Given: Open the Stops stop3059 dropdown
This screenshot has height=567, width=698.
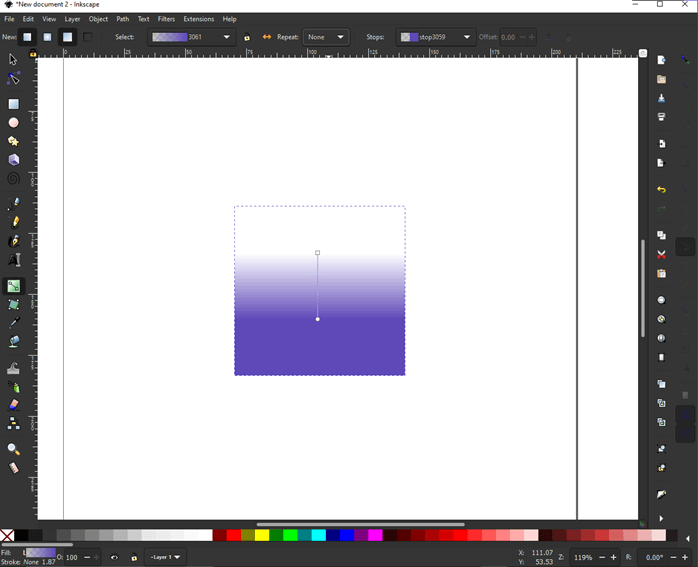Looking at the screenshot, I should point(435,37).
